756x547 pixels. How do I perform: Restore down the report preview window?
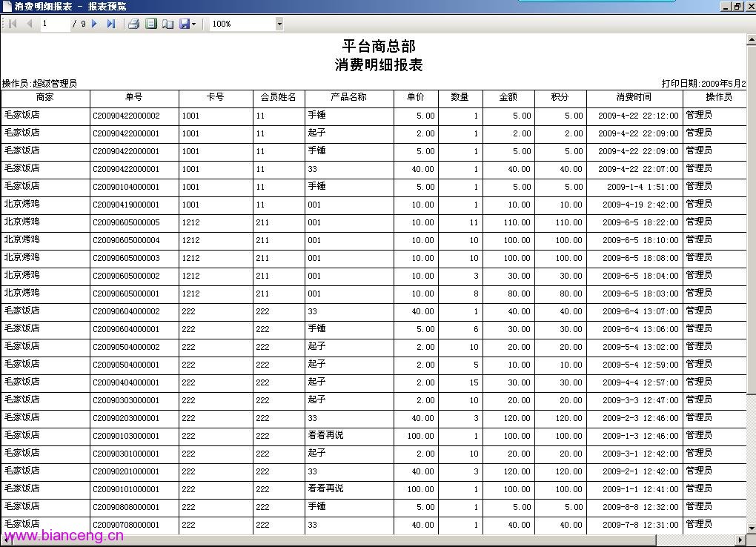coord(737,6)
